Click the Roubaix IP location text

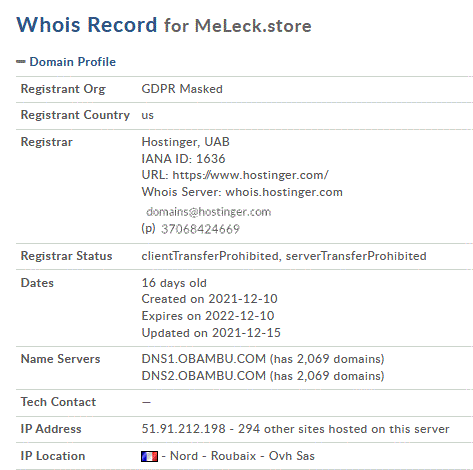point(234,456)
